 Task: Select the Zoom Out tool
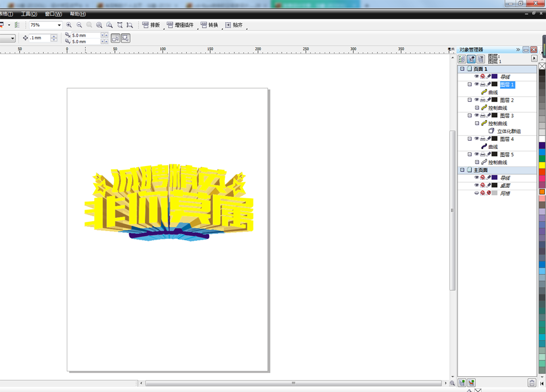(79, 25)
